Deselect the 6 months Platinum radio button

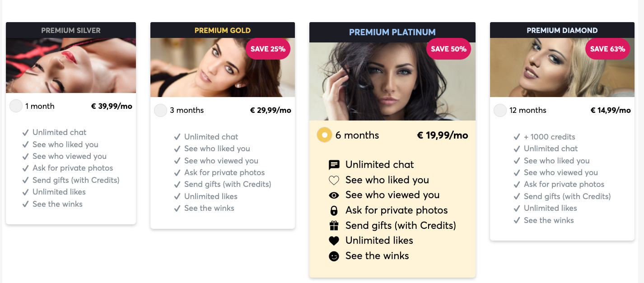pyautogui.click(x=324, y=135)
